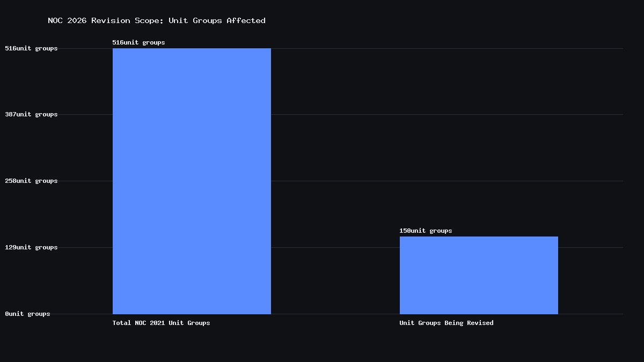Select the Total NOC 2021 Unit Groups bar
The image size is (644, 362).
[x=192, y=181]
